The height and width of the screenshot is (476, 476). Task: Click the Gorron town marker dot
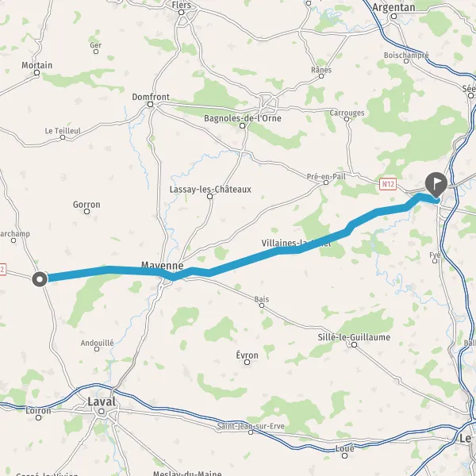pyautogui.click(x=86, y=211)
